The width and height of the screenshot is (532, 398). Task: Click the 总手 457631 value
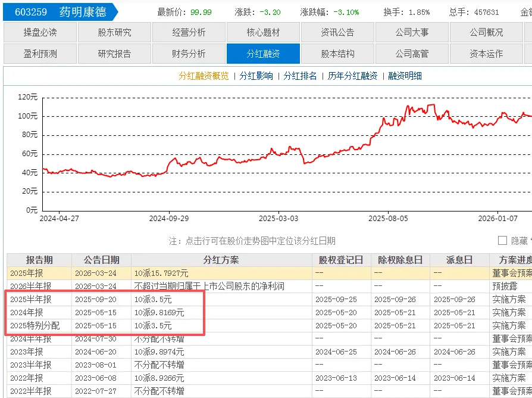point(487,13)
